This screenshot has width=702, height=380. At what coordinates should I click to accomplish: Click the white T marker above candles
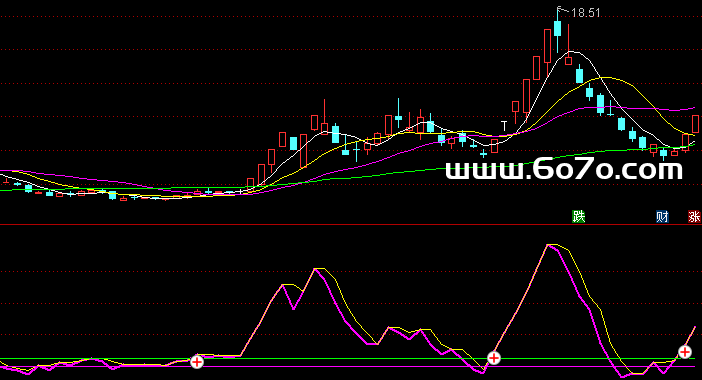click(x=505, y=126)
